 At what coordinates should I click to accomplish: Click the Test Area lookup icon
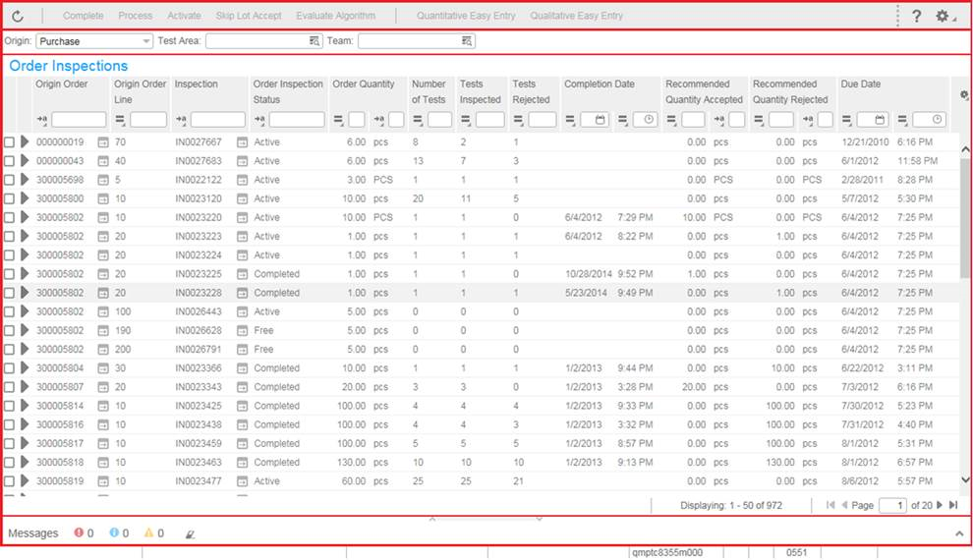(315, 41)
